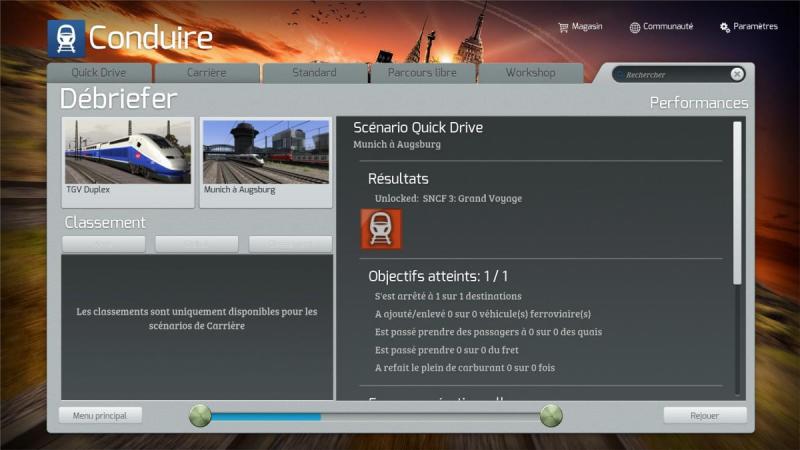800x450 pixels.
Task: Click the middle Classement filter button
Action: pos(196,244)
